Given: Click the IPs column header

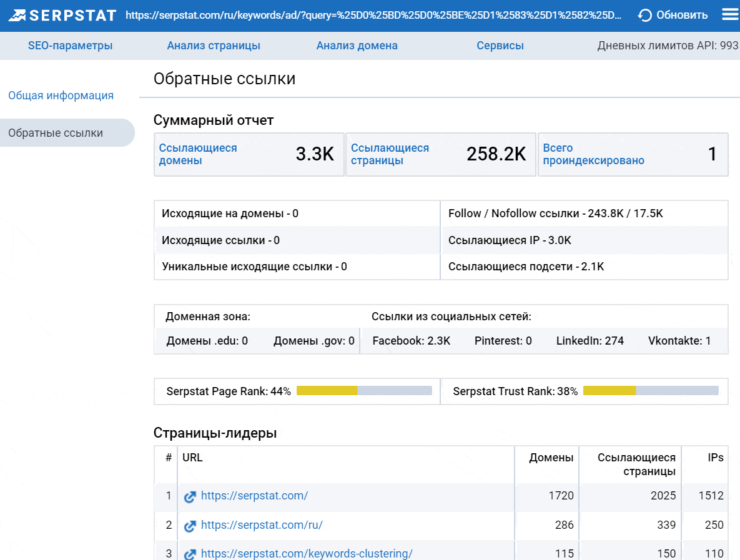Looking at the screenshot, I should [716, 458].
